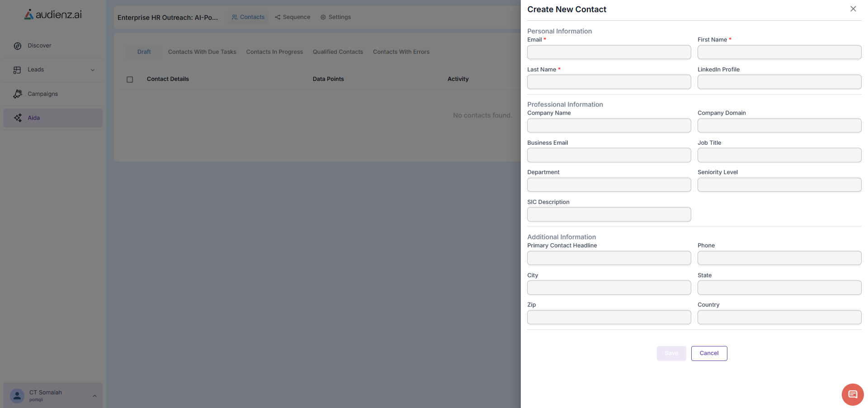
Task: Click the Leads table icon
Action: point(17,70)
